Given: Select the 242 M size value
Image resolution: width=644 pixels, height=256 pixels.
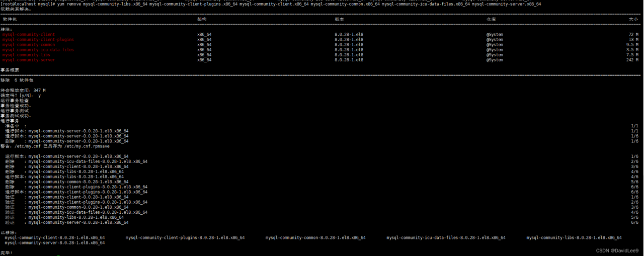Looking at the screenshot, I should [x=632, y=60].
